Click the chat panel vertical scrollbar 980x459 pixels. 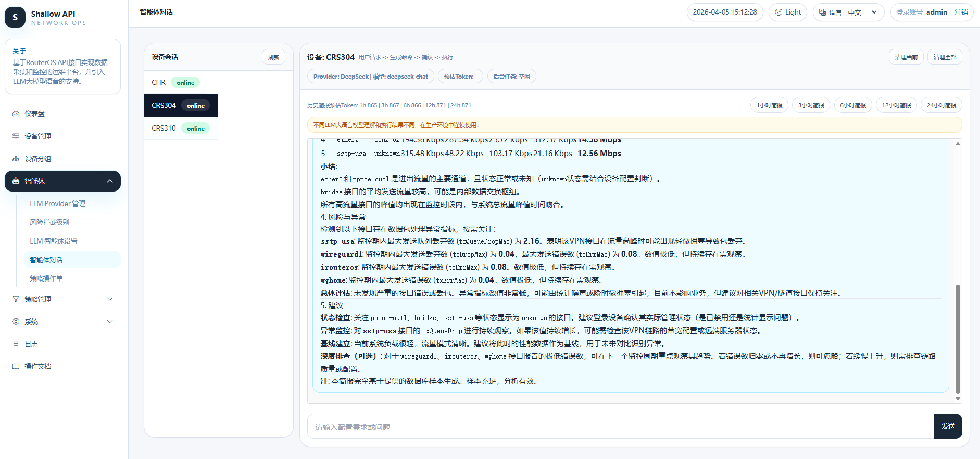(x=957, y=338)
